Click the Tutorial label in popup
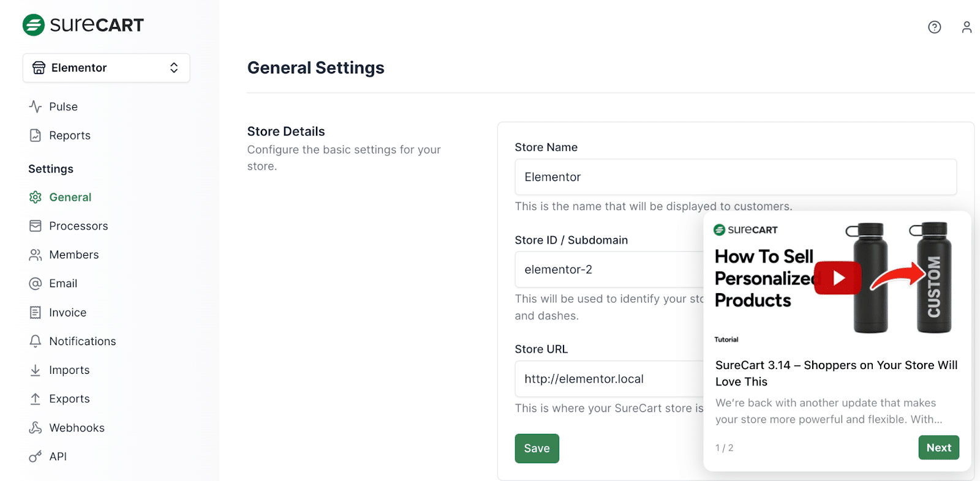This screenshot has height=481, width=980. [726, 340]
